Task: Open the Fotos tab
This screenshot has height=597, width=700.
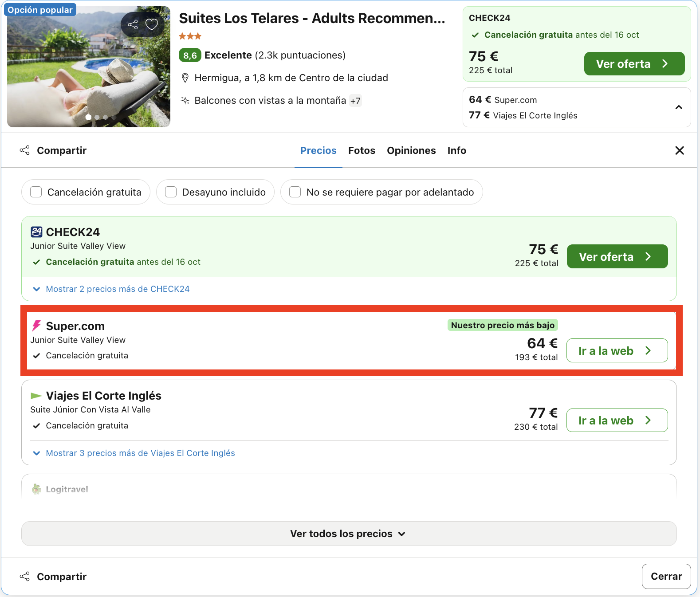Action: click(x=362, y=150)
